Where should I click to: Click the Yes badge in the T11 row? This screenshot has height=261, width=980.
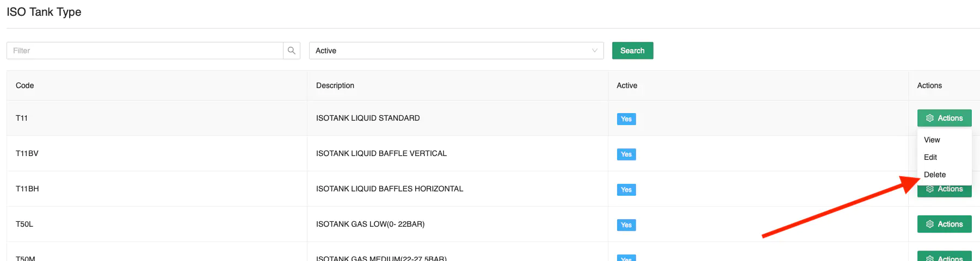[x=626, y=119]
